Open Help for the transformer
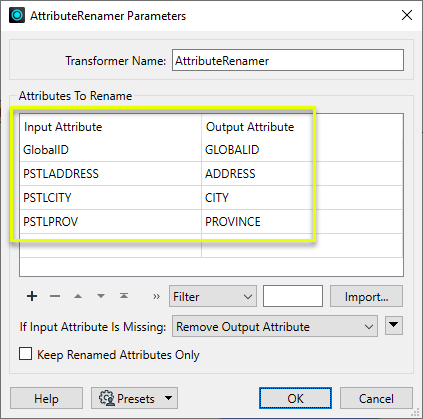 click(x=46, y=398)
